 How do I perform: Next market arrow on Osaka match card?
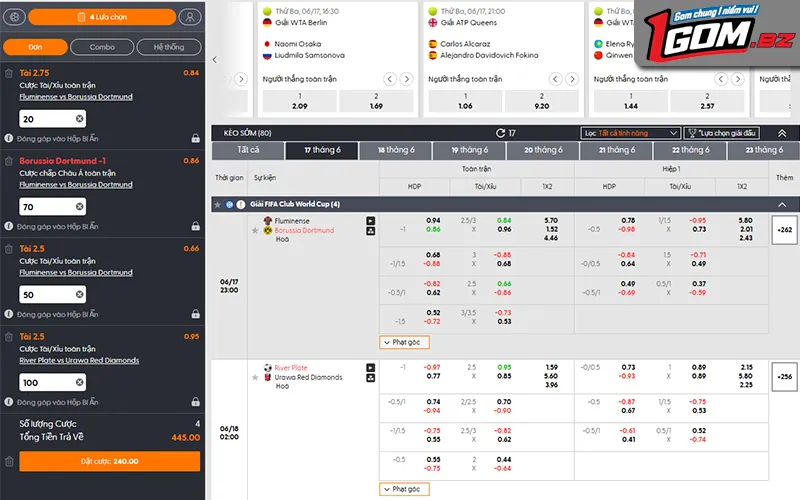407,79
